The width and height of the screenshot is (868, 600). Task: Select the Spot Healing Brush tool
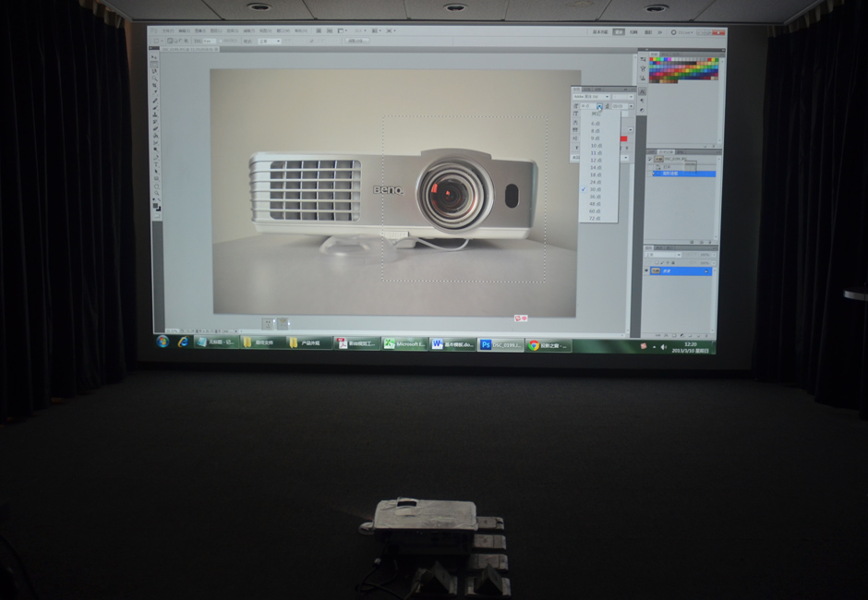point(155,101)
